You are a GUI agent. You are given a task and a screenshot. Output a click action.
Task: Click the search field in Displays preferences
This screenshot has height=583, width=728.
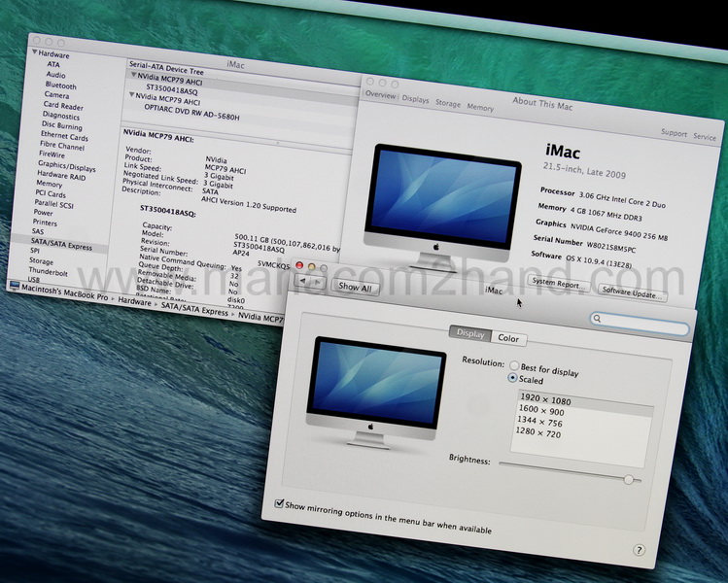[640, 323]
